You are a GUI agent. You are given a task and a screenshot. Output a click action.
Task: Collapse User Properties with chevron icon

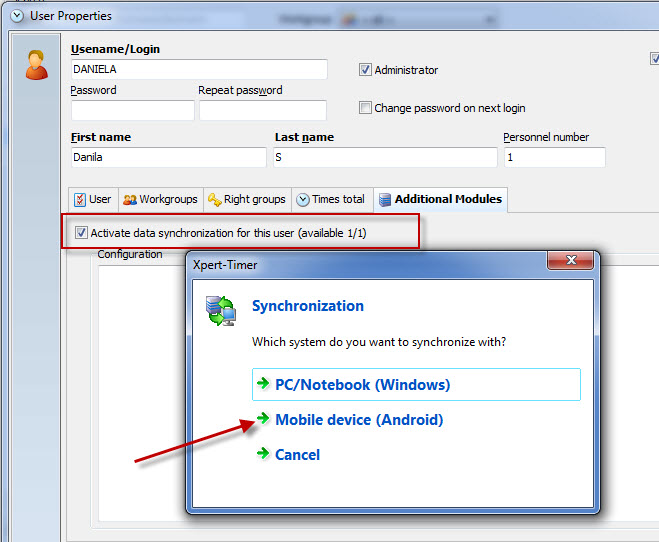16,16
